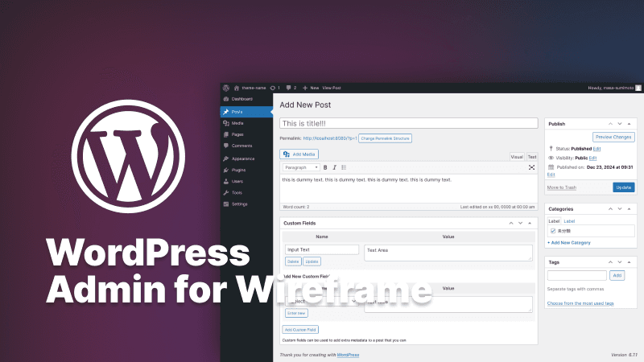This screenshot has height=362, width=644.
Task: Focus the post title field
Action: tap(409, 123)
